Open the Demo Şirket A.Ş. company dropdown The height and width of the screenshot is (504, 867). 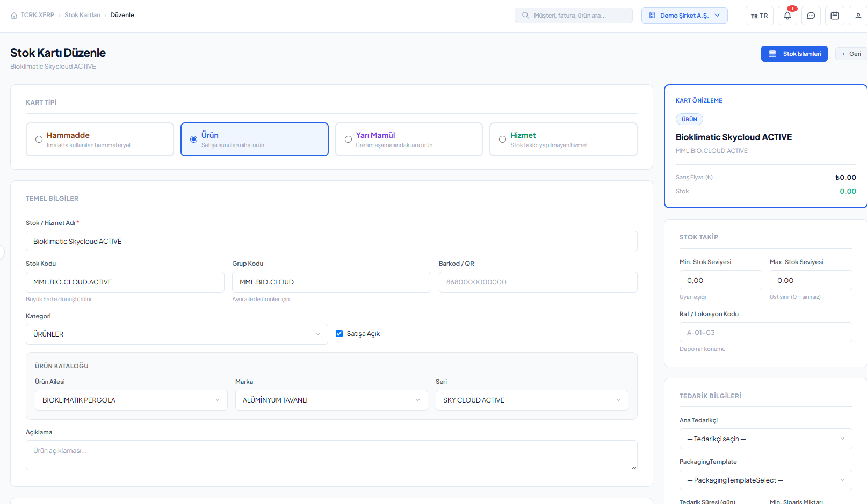[x=684, y=16]
